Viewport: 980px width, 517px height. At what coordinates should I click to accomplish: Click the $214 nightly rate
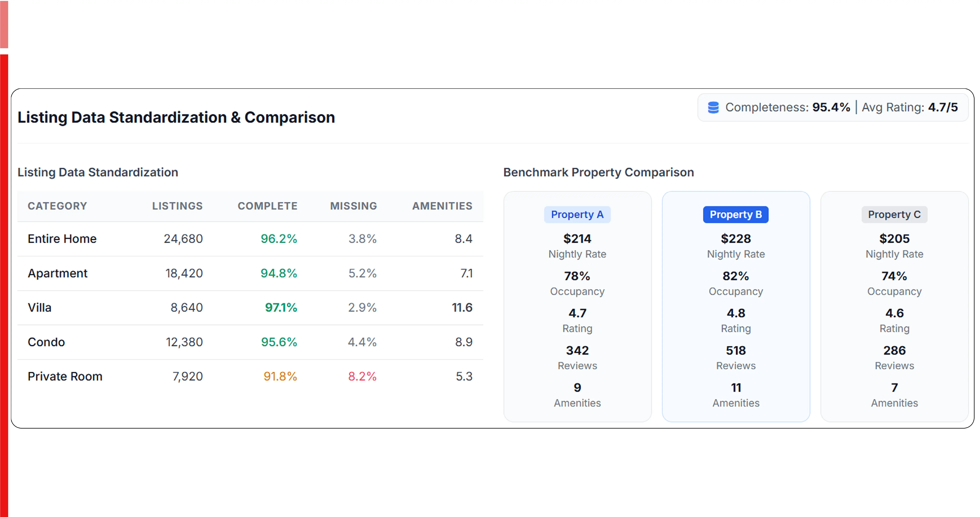pyautogui.click(x=577, y=239)
